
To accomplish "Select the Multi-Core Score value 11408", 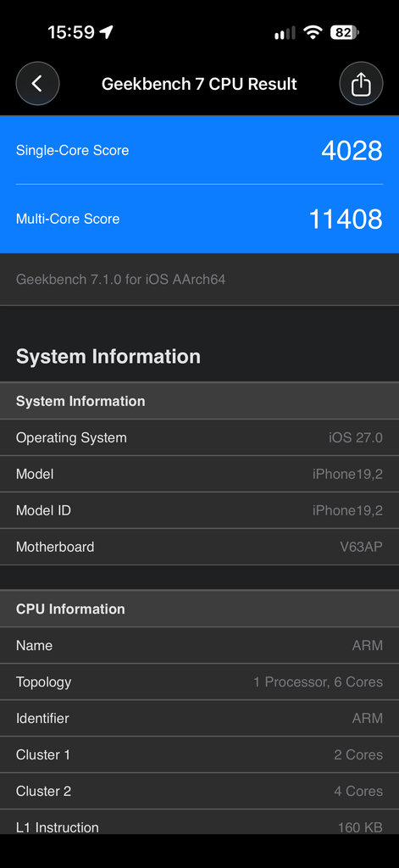I will click(346, 219).
